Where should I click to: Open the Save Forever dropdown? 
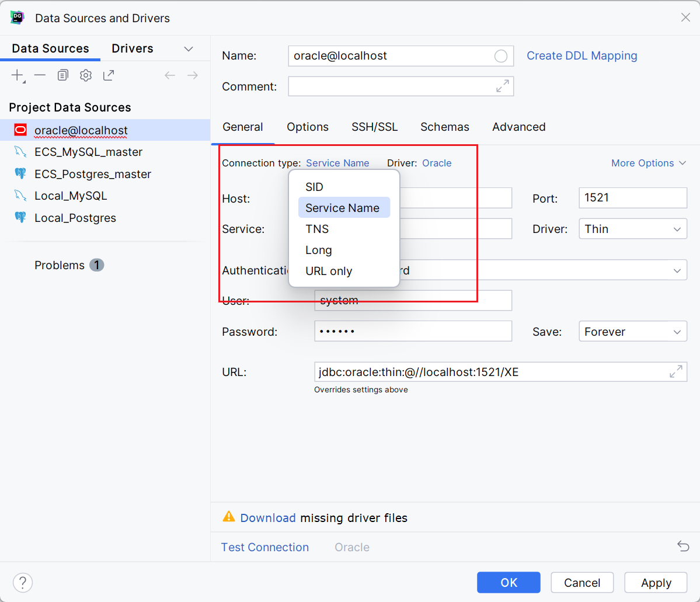click(x=633, y=332)
